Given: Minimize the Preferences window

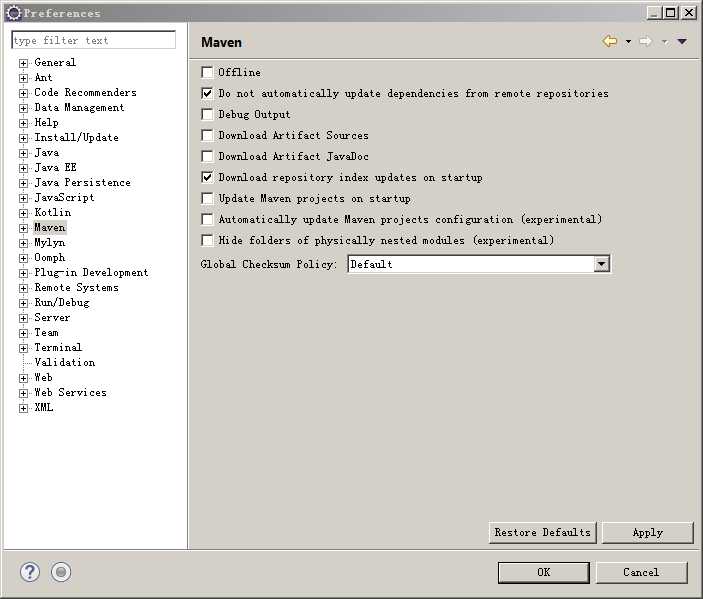Looking at the screenshot, I should click(x=655, y=13).
